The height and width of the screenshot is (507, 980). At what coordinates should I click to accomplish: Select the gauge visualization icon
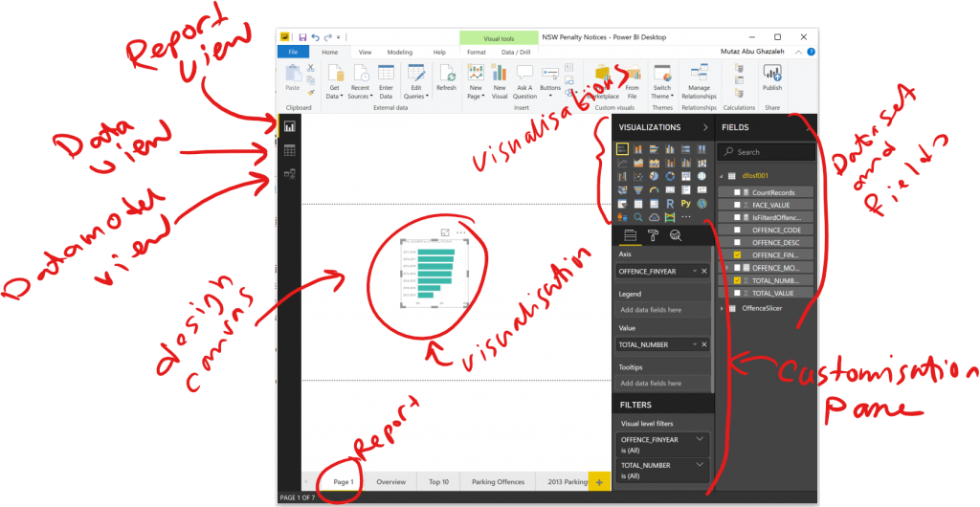click(x=655, y=189)
